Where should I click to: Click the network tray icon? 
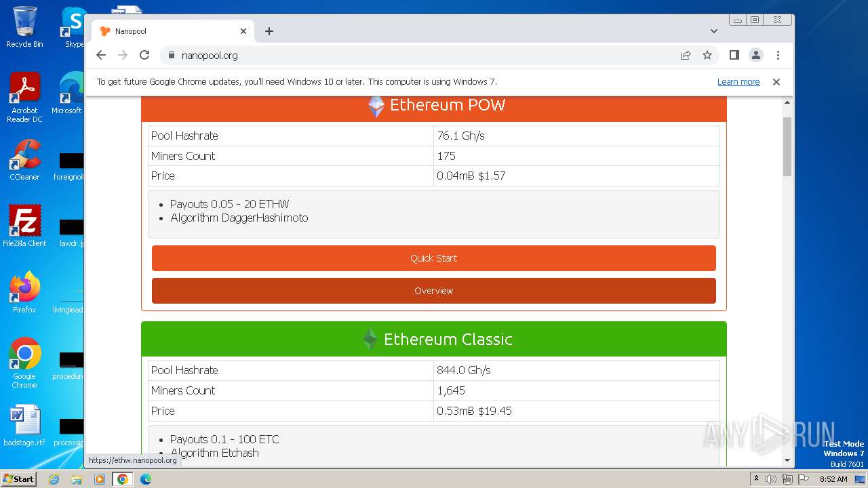(787, 479)
